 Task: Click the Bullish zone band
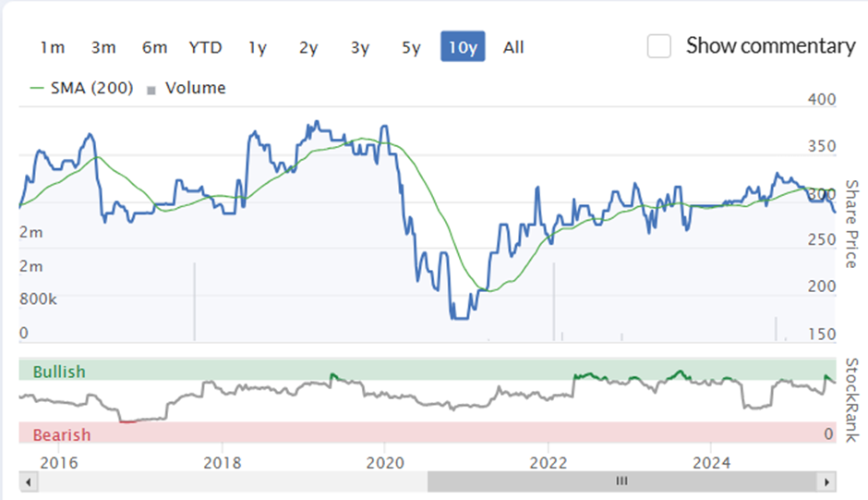click(x=428, y=371)
